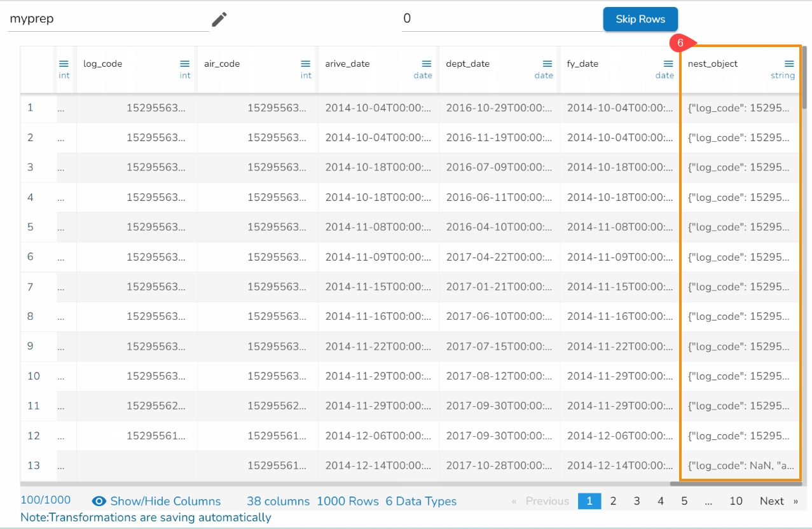Click the Next page link
The width and height of the screenshot is (812, 529).
tap(772, 501)
